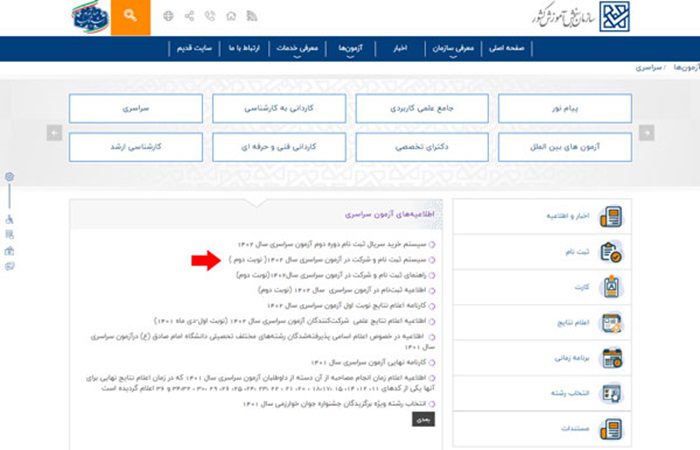Open اخبار و اطلاعیه sidebar label
700x450 pixels.
point(568,216)
